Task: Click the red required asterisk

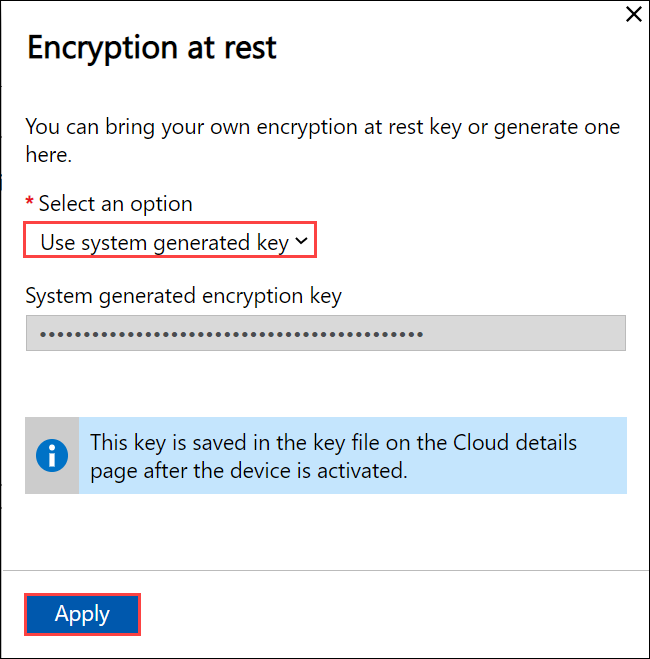Action: (30, 204)
